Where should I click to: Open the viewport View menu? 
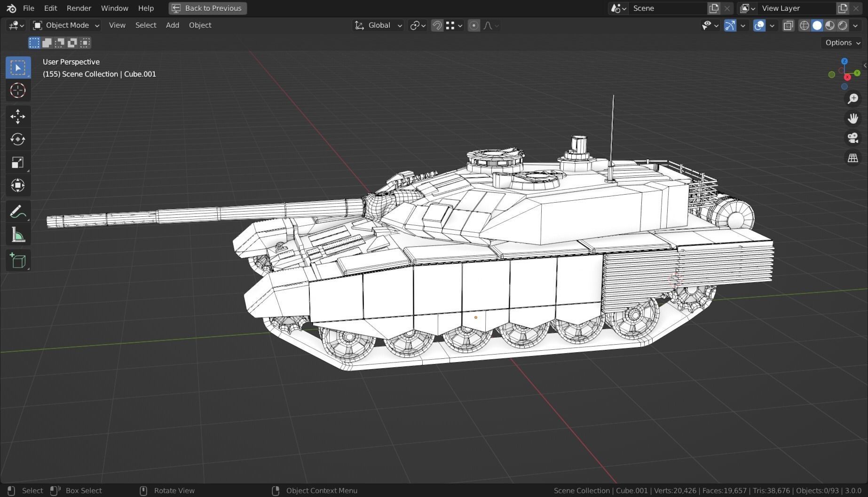point(117,25)
